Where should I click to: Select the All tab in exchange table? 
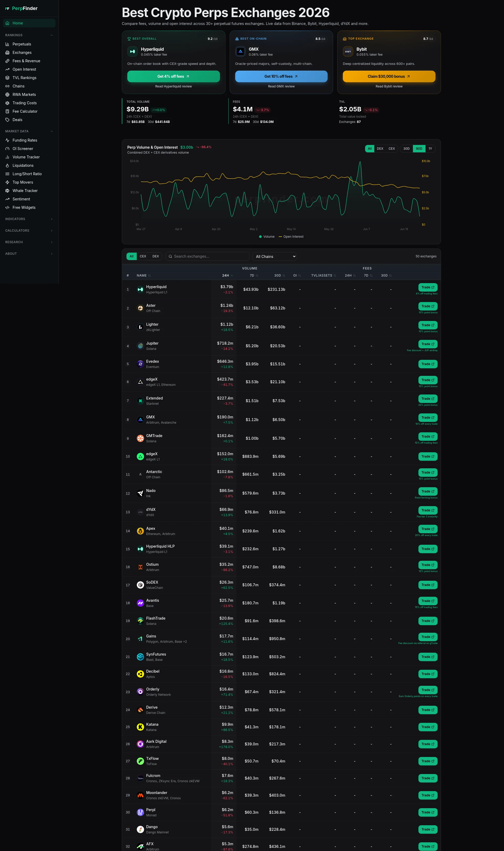[132, 257]
